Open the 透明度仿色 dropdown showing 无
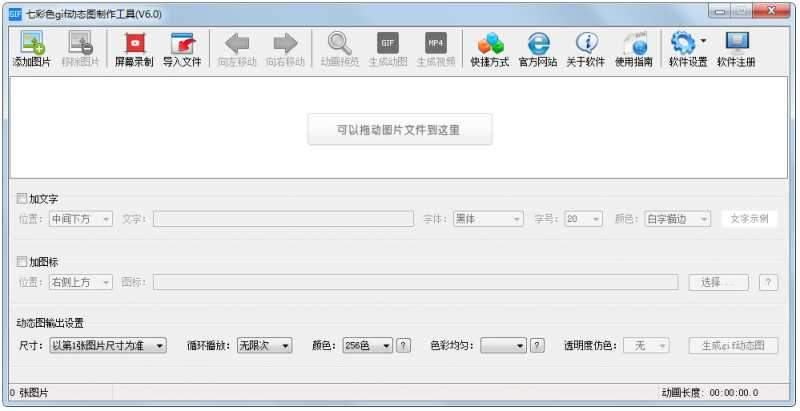Screen dimensions: 800x411 coord(646,346)
